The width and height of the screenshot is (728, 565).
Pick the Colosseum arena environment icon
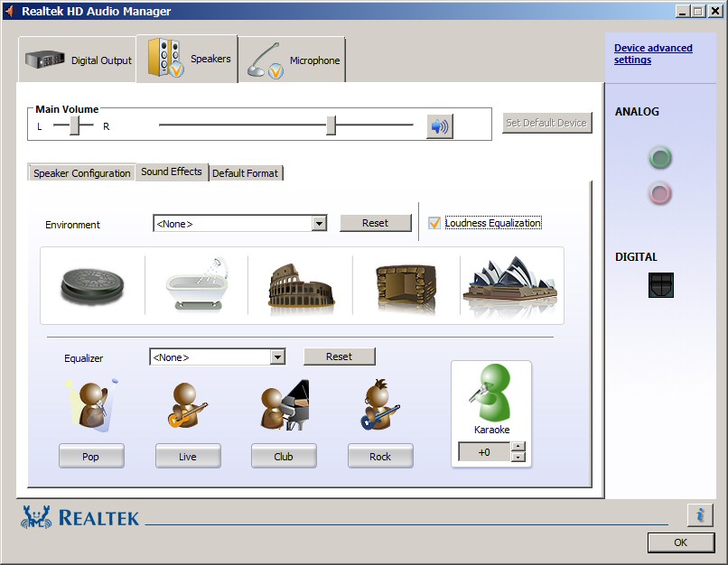click(x=302, y=285)
